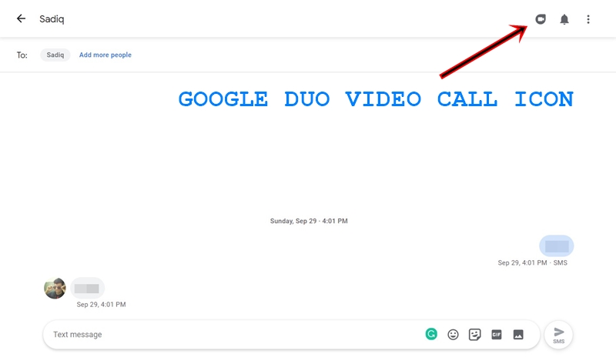Toggle notifications with the bell icon
This screenshot has height=364, width=616.
(x=564, y=19)
